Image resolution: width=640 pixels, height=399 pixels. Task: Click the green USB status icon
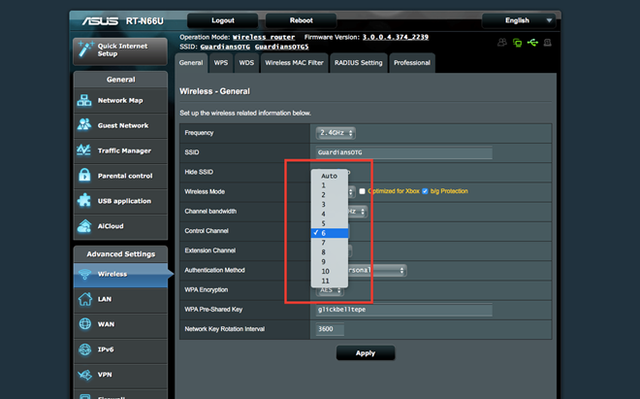(532, 42)
